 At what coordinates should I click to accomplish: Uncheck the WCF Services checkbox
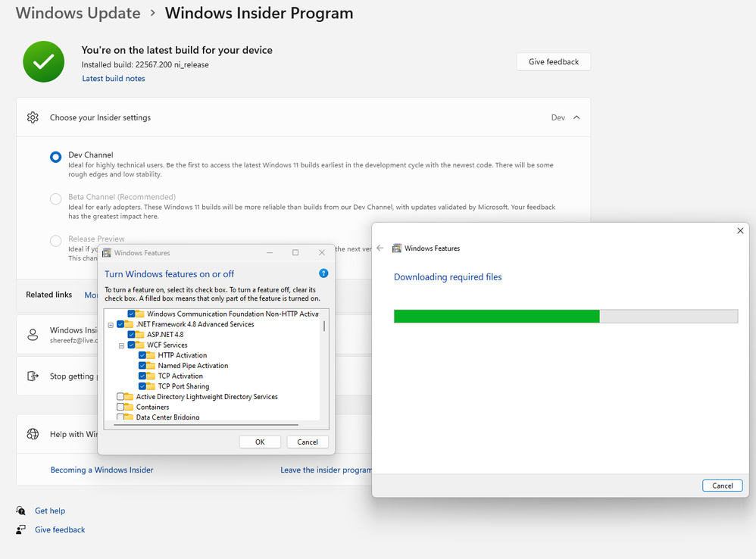tap(131, 345)
